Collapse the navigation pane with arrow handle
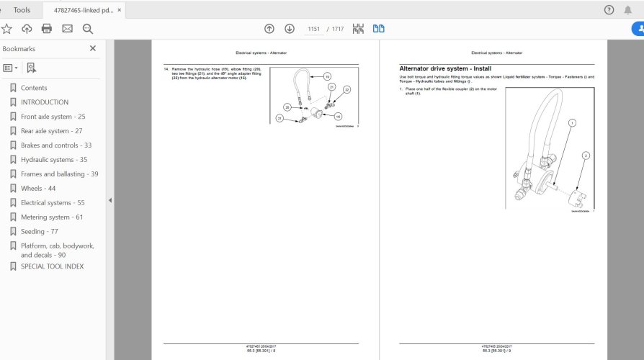 (x=109, y=200)
